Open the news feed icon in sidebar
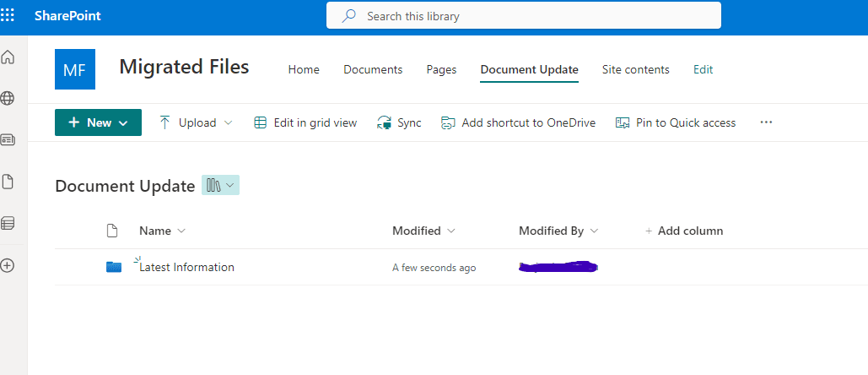The image size is (868, 375). coord(8,140)
